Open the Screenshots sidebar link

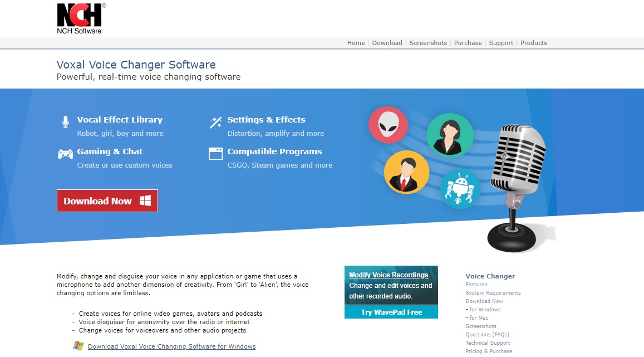(481, 326)
